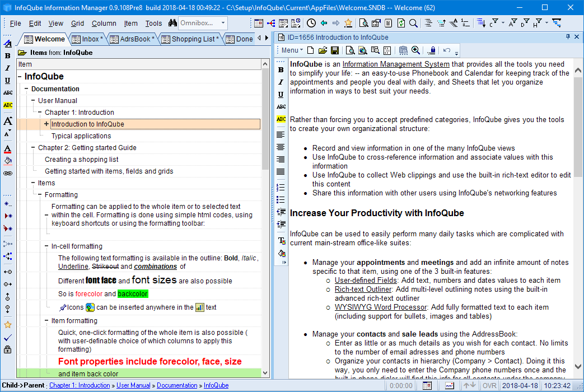
Task: Click the green refresh document icon
Action: tap(401, 23)
